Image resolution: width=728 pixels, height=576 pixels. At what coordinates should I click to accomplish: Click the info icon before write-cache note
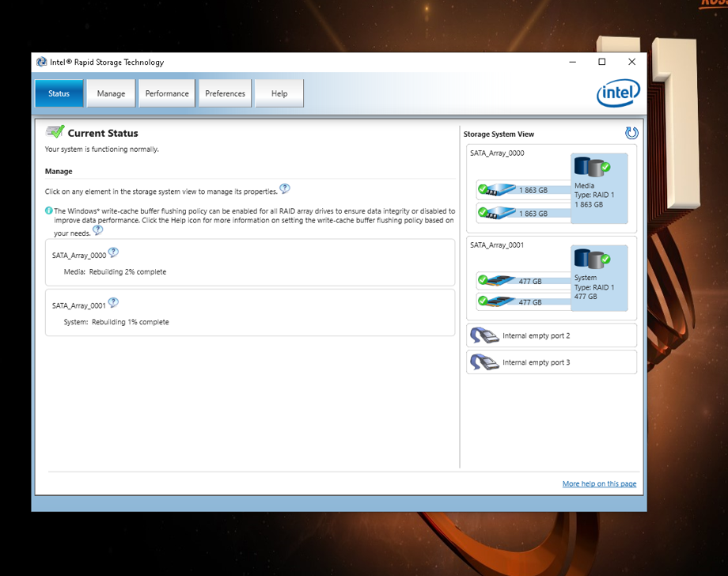click(49, 210)
